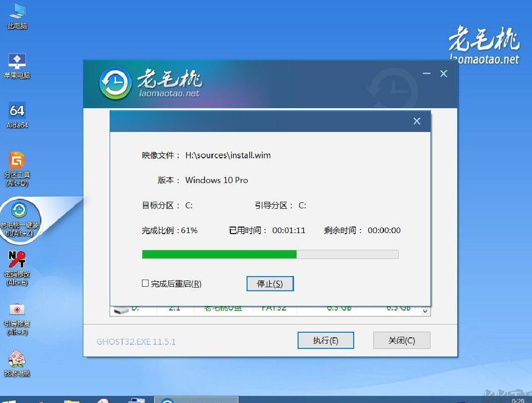Viewport: 532px width, 403px height.
Task: Open 分区工具 (Alt+D) partition tool icon
Action: (17, 169)
